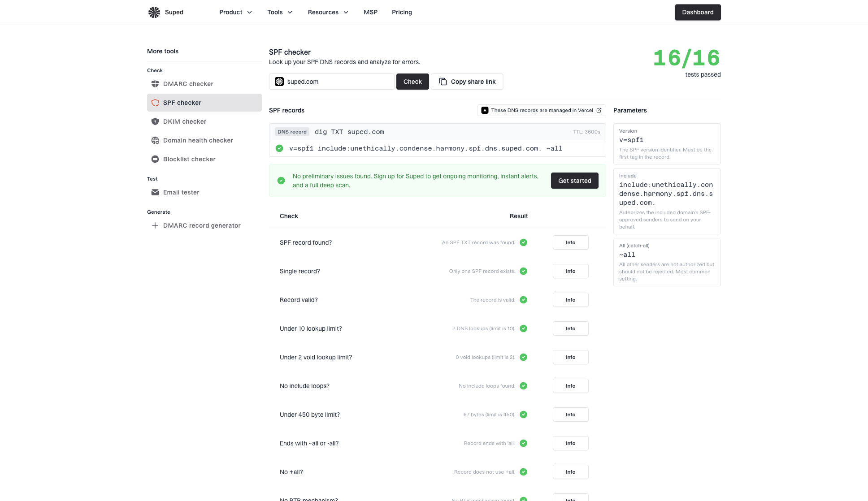Image resolution: width=868 pixels, height=501 pixels.
Task: Click the green check for 10 lookup limit
Action: pos(523,328)
